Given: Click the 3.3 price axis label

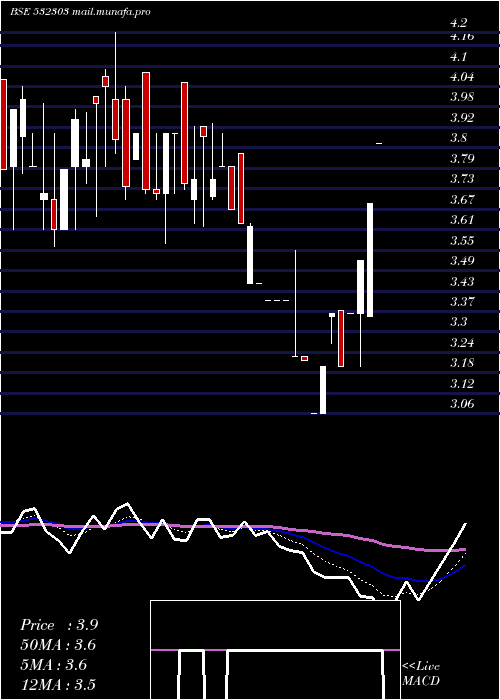Looking at the screenshot, I should click(459, 322).
